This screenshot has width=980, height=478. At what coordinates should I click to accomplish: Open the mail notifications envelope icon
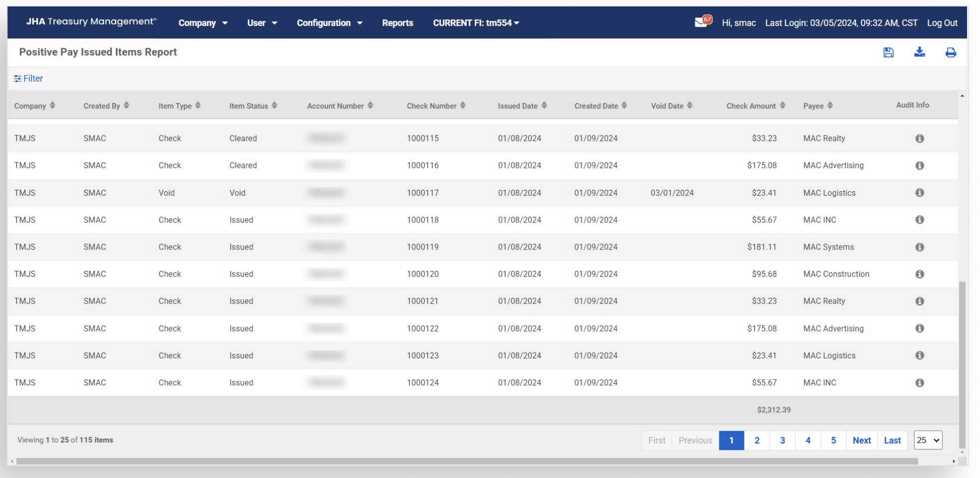coord(702,22)
